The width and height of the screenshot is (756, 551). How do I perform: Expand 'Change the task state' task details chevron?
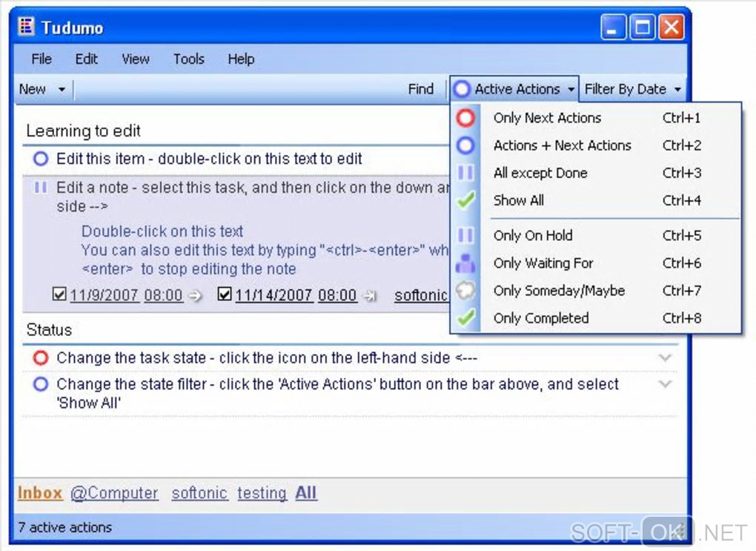[x=666, y=358]
